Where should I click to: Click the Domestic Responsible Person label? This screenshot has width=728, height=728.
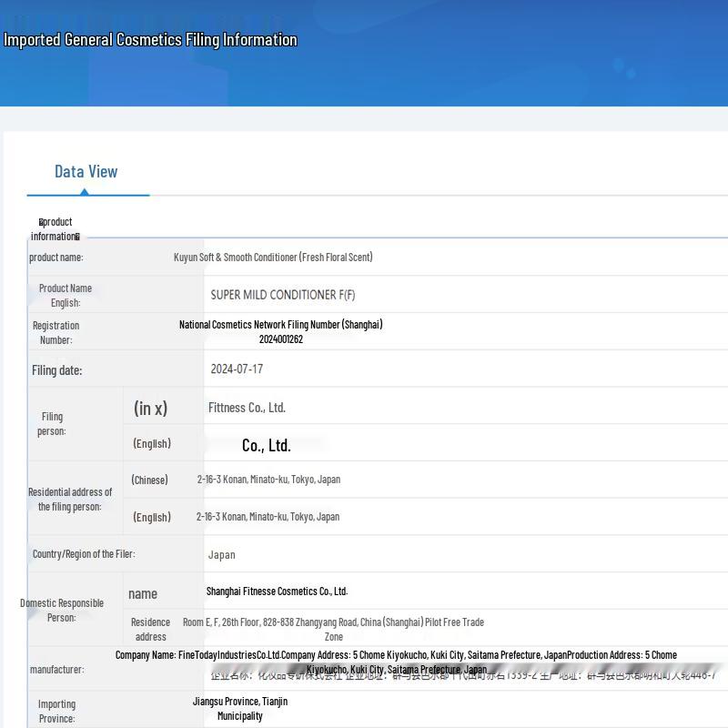pyautogui.click(x=62, y=610)
